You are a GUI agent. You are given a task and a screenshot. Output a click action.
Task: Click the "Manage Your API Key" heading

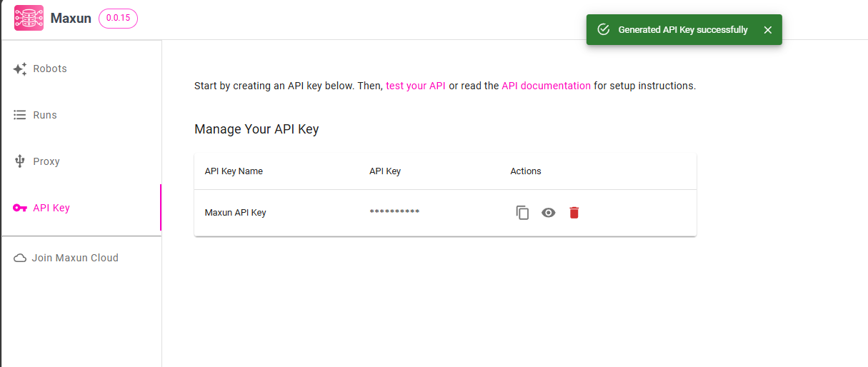(x=256, y=129)
